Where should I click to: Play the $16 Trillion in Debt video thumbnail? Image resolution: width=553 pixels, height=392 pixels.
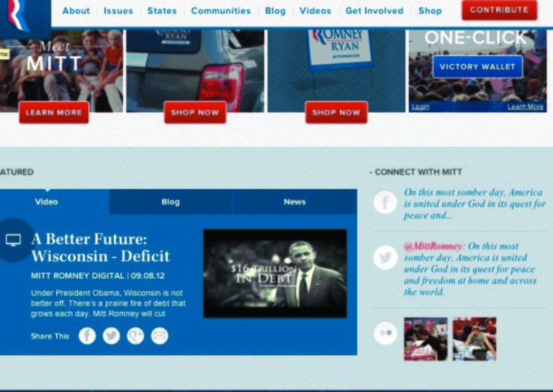click(x=275, y=274)
